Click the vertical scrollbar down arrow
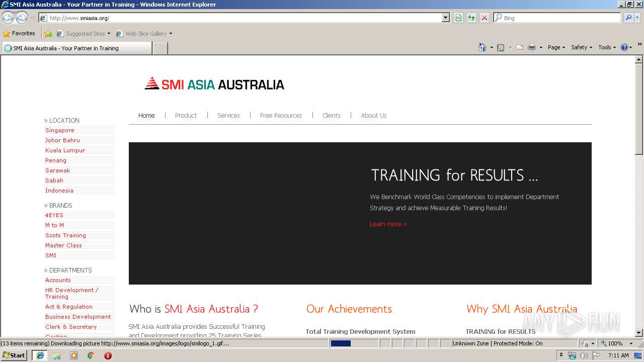Image resolution: width=644 pixels, height=362 pixels. [x=639, y=332]
